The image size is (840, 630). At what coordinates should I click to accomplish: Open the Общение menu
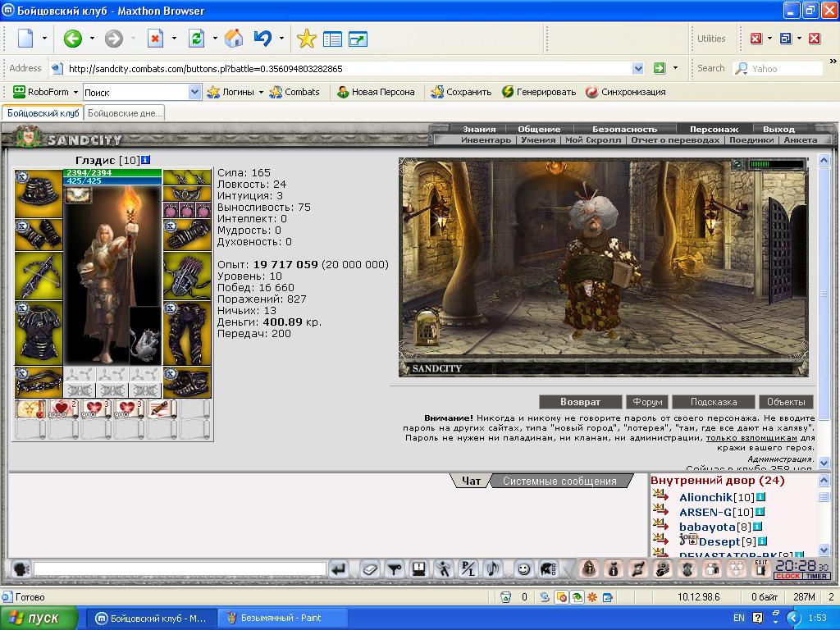[x=539, y=129]
